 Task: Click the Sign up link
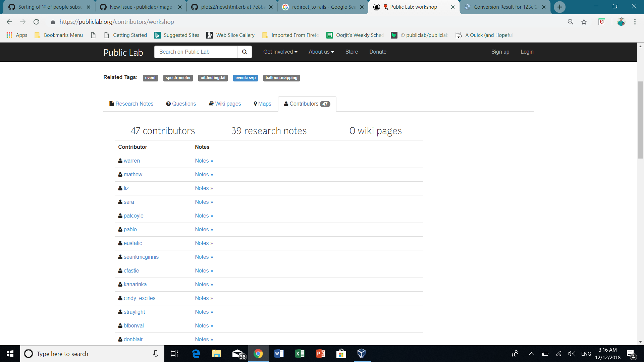[500, 52]
